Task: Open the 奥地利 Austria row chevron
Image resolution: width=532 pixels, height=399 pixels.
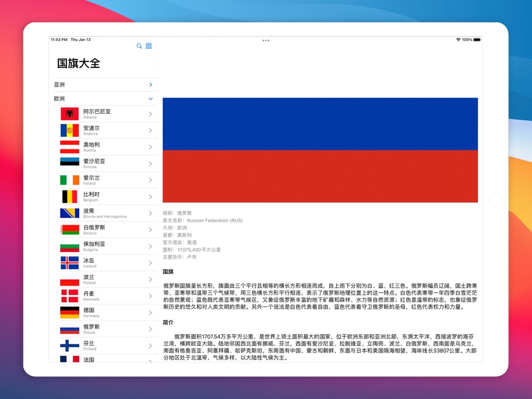Action: coord(151,147)
